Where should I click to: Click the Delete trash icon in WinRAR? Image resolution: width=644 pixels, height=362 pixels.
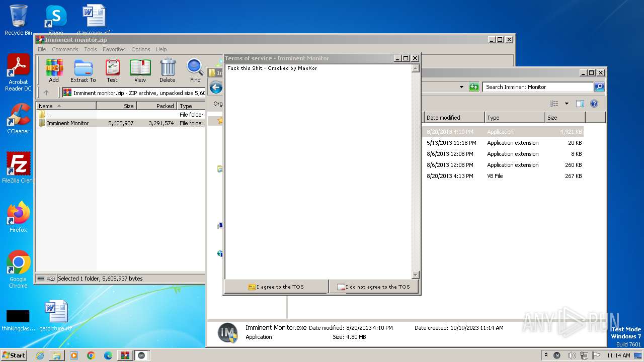168,70
